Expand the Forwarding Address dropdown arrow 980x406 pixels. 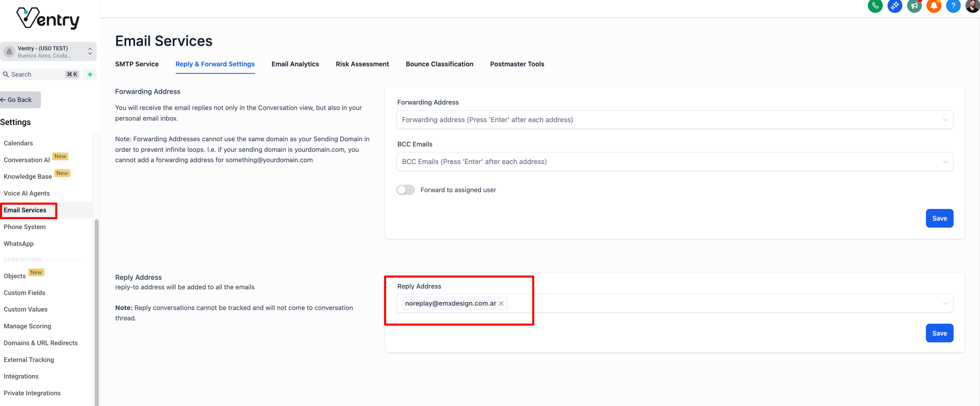tap(945, 120)
